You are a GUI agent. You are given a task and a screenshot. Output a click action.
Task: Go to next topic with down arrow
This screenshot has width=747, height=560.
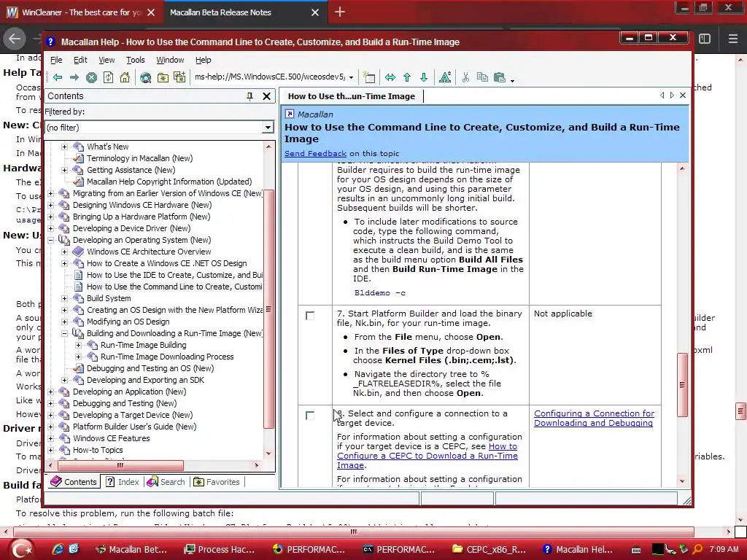[424, 77]
